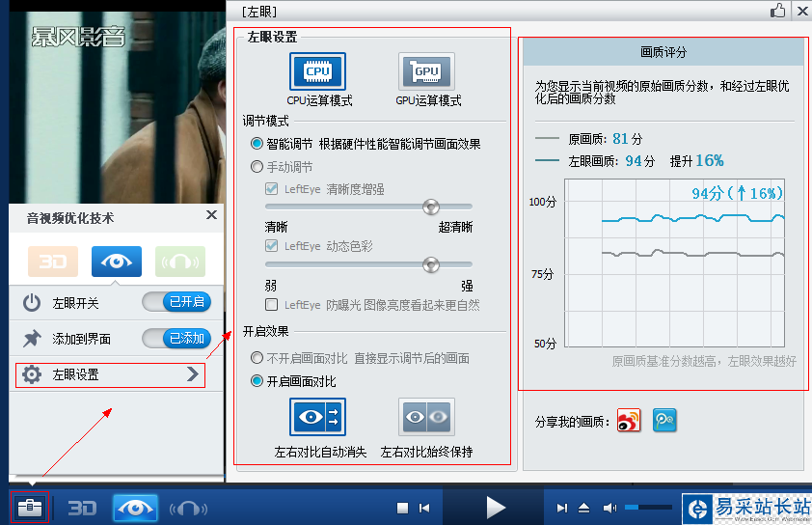This screenshot has height=525, width=812.
Task: Click the 左眼画质 score graph
Action: click(x=675, y=262)
